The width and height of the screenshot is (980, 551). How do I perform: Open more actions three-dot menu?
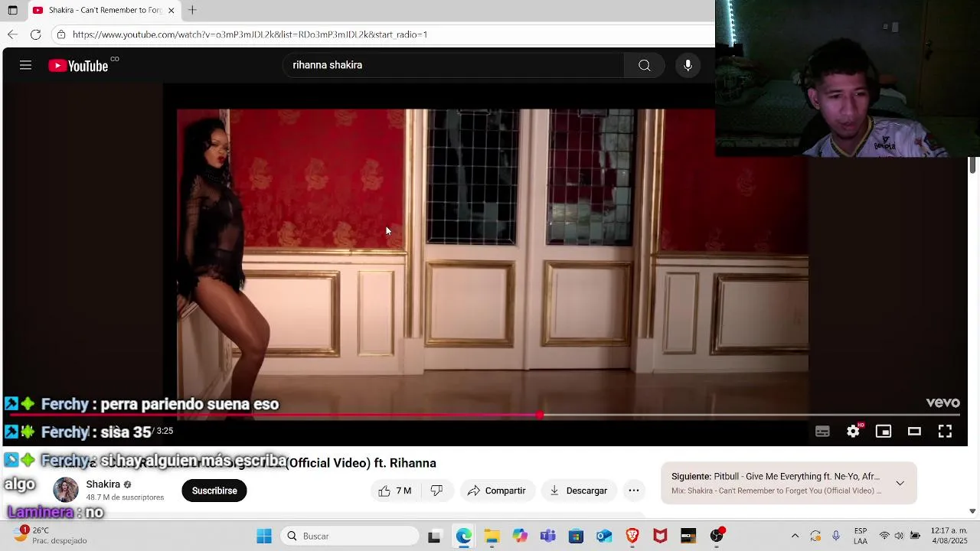(x=634, y=491)
